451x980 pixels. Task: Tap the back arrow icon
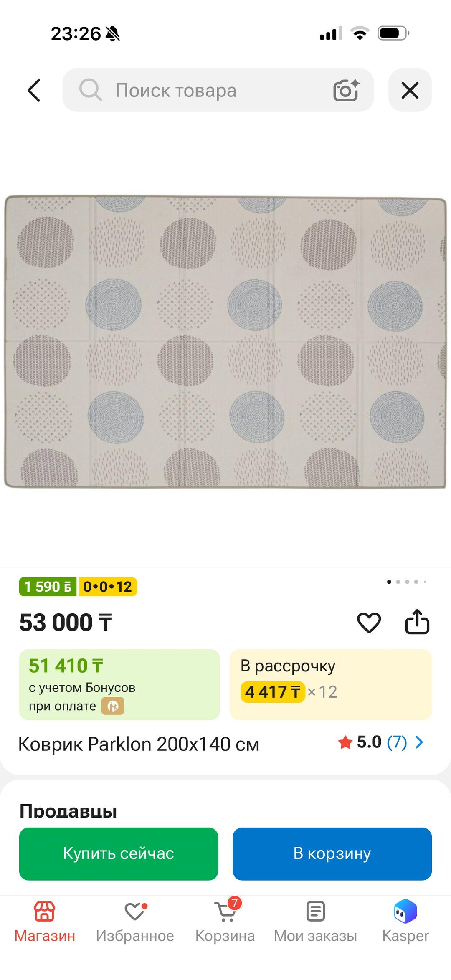tap(34, 90)
